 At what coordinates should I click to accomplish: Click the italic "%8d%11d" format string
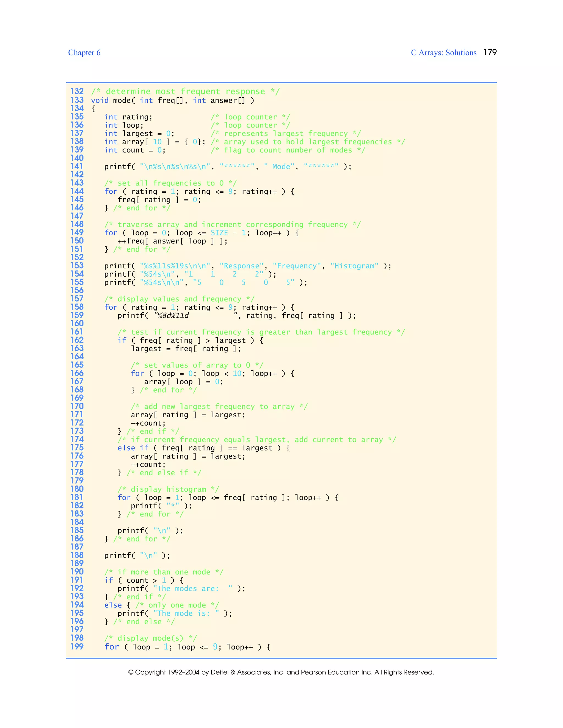(171, 316)
